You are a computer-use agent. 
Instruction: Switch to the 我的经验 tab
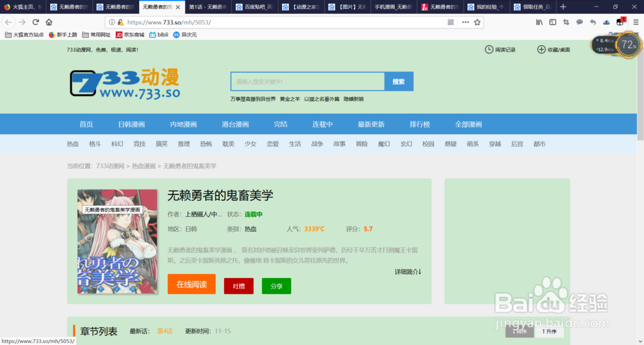click(487, 7)
